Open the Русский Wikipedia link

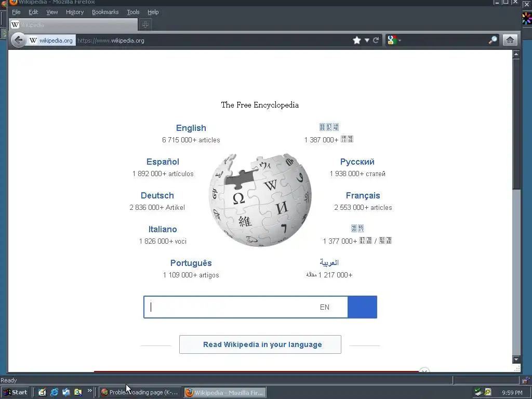357,162
